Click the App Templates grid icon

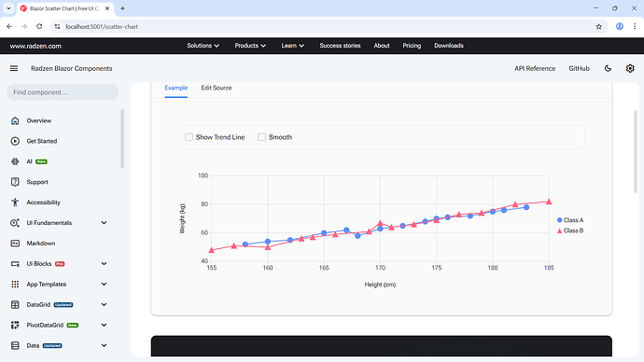point(15,284)
